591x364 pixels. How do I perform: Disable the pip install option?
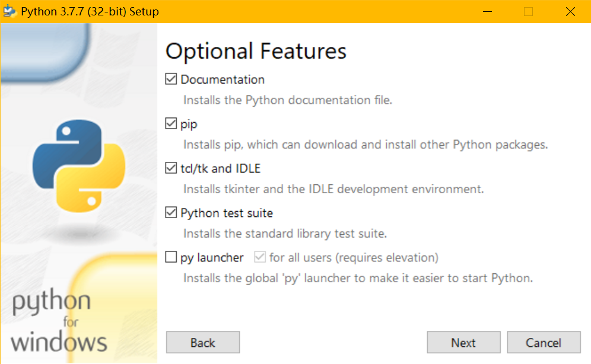tap(171, 124)
